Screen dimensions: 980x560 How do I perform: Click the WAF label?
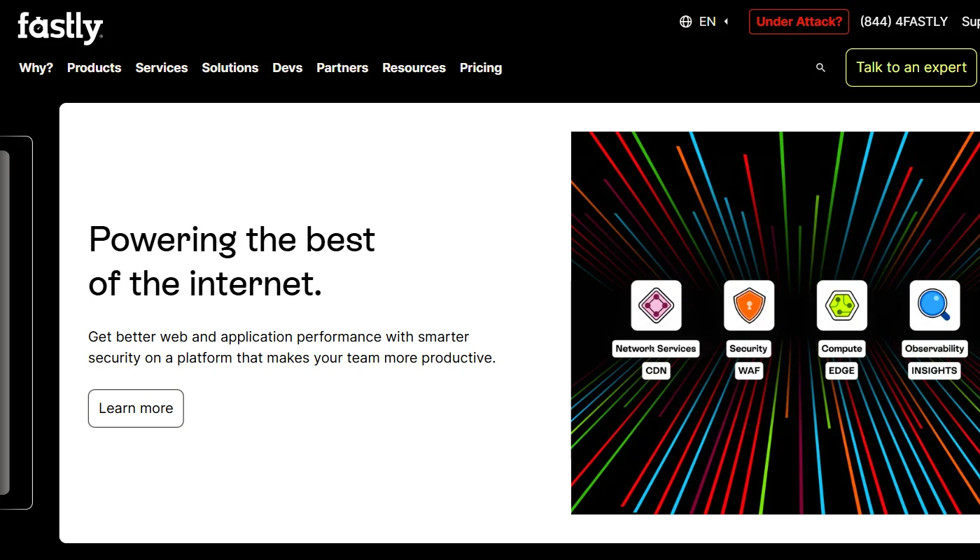coord(749,370)
